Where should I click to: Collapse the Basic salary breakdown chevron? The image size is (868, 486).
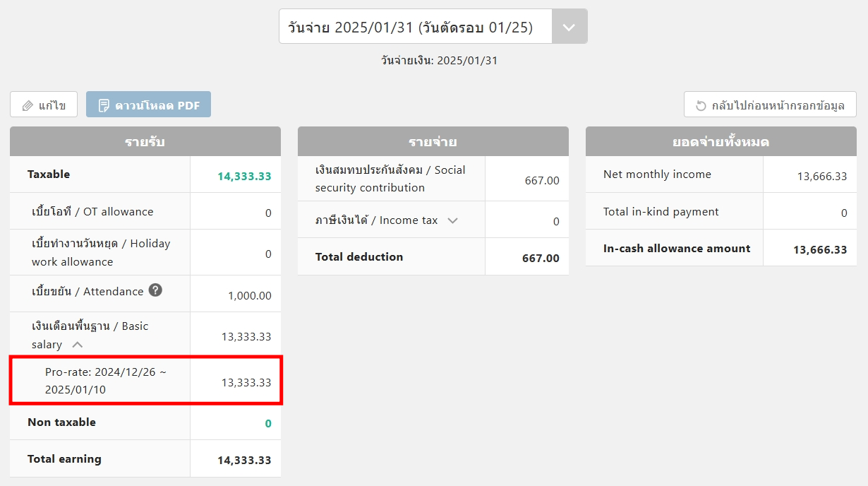point(78,345)
